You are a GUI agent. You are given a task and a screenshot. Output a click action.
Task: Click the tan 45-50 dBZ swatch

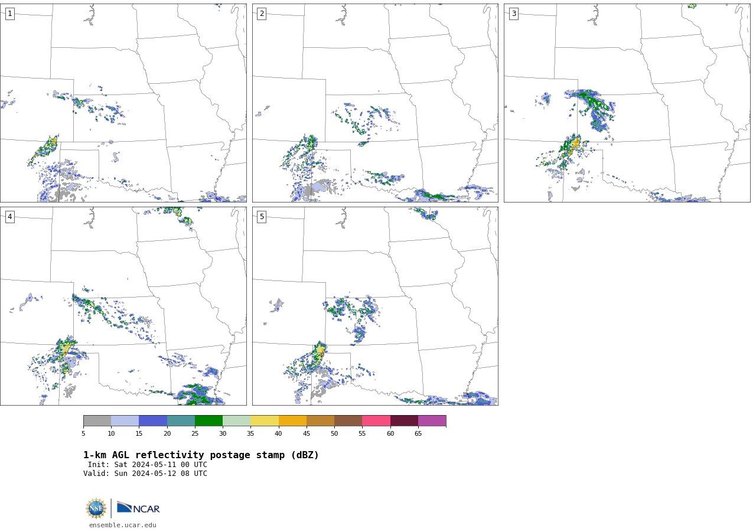[320, 420]
